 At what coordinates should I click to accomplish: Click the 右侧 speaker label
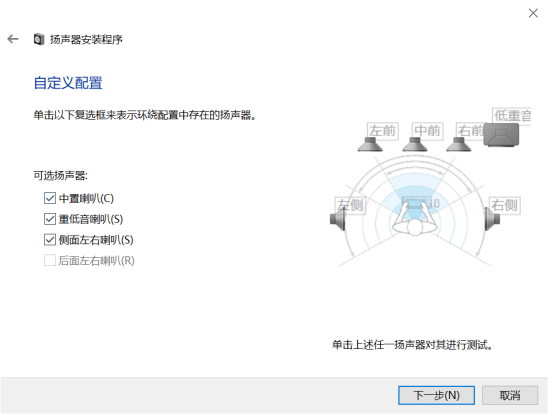point(504,205)
